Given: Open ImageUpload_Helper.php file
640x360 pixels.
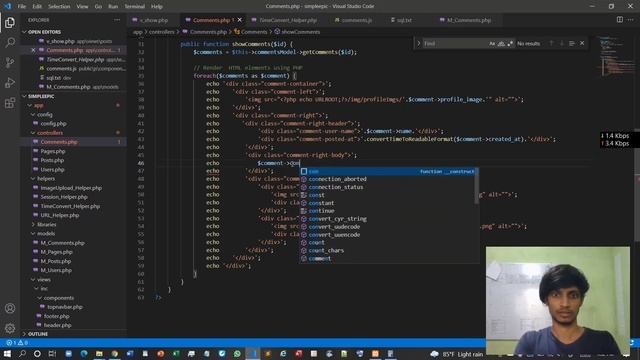Looking at the screenshot, I should 71,188.
